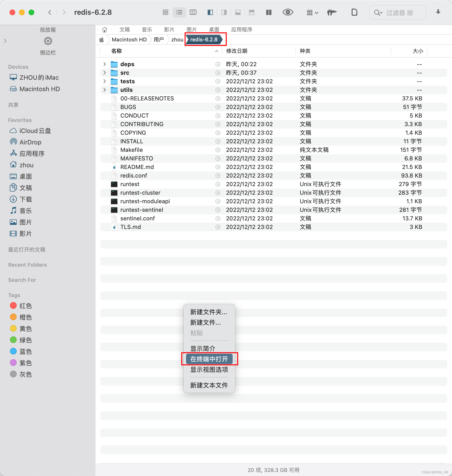Navigate to 用户 in the path bar
The image size is (452, 476).
158,40
